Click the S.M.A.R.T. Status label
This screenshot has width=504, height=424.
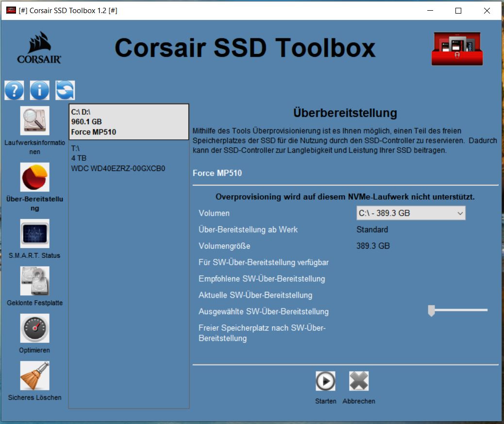tap(34, 255)
